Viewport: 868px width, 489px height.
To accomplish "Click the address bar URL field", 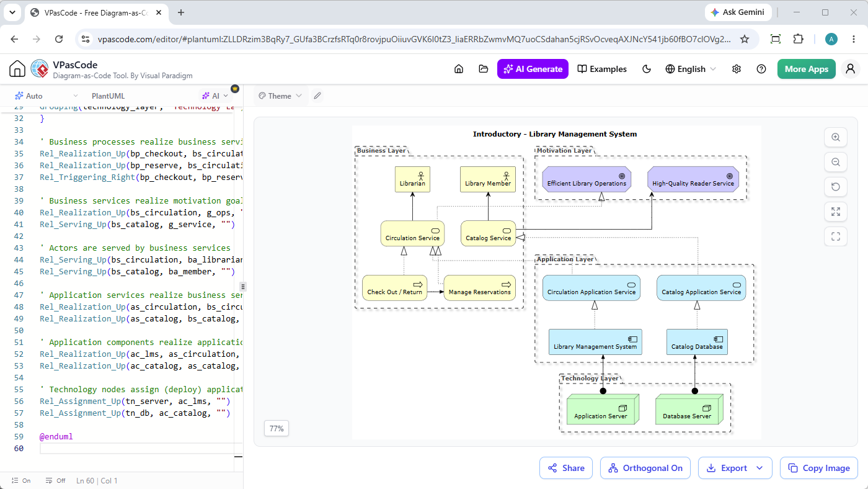I will tap(414, 39).
